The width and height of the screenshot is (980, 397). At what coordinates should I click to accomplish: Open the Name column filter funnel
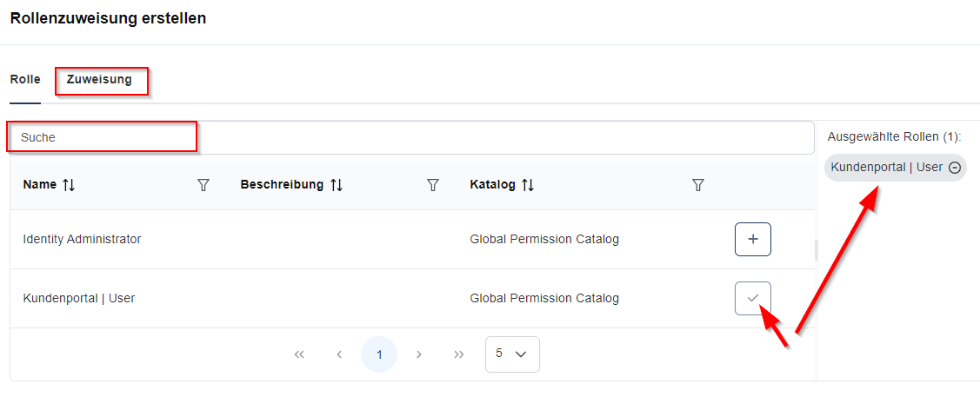point(203,185)
